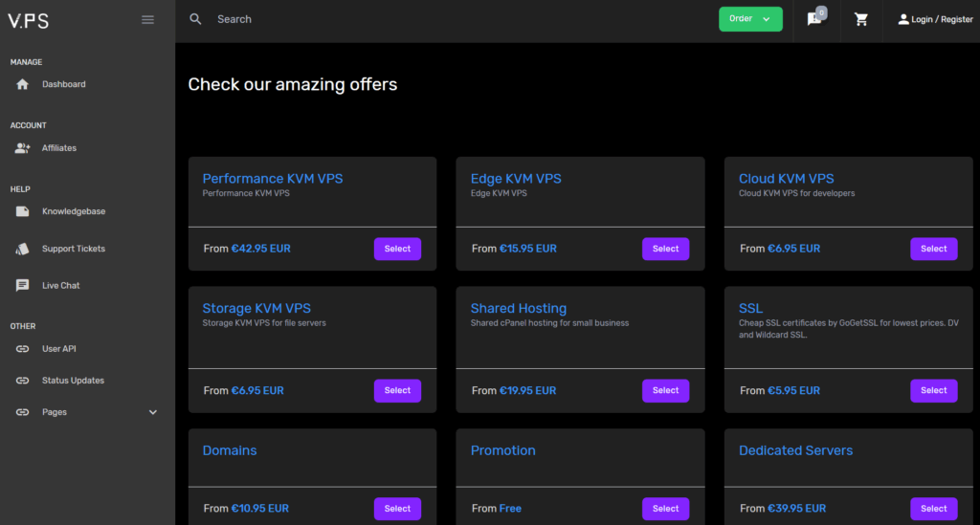Click the Live Chat message icon

pos(23,285)
